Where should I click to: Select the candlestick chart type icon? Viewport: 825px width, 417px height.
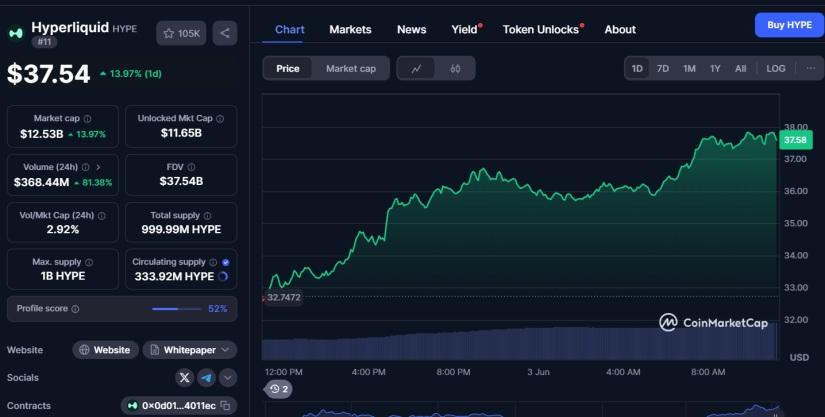coord(456,68)
